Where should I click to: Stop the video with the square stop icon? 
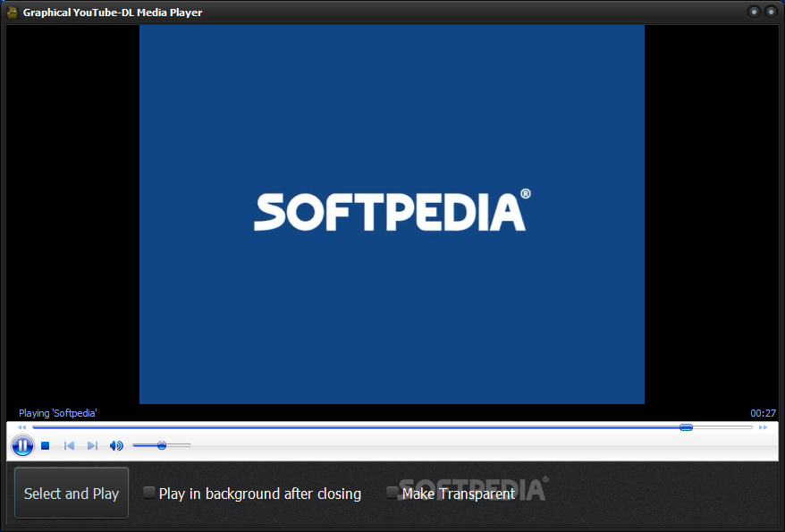(45, 445)
